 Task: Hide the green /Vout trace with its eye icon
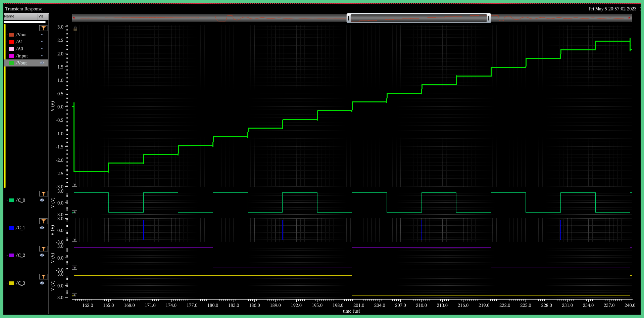pyautogui.click(x=42, y=63)
